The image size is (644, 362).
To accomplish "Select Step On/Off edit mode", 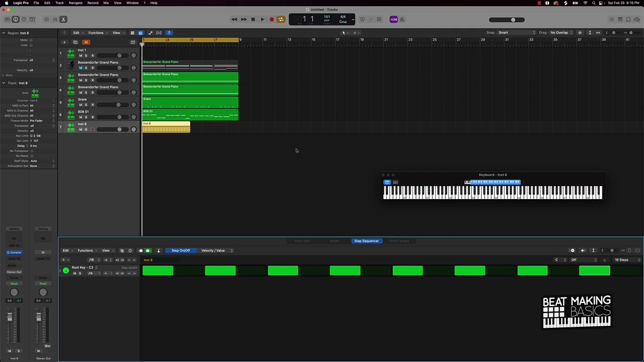I will tap(181, 250).
